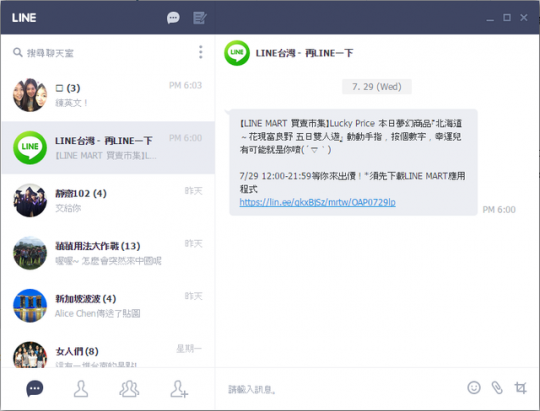540x411 pixels.
Task: Open the 靜宜102 (4) group chat
Action: coord(108,200)
